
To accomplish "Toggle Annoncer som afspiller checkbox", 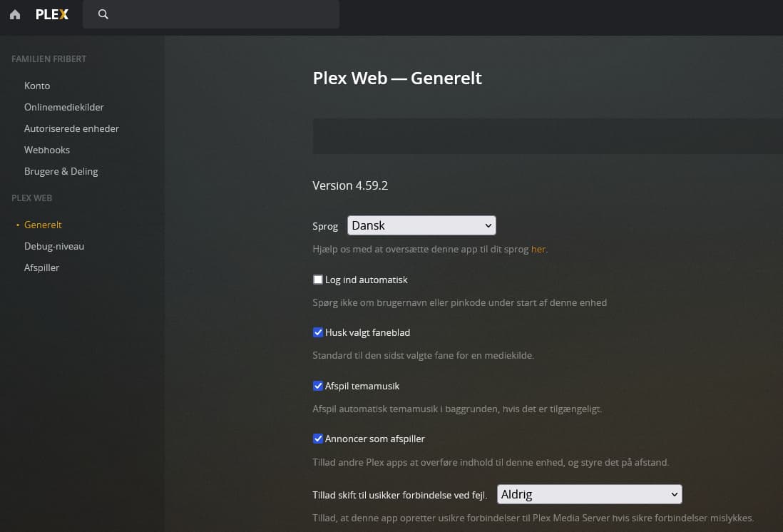I will [318, 439].
